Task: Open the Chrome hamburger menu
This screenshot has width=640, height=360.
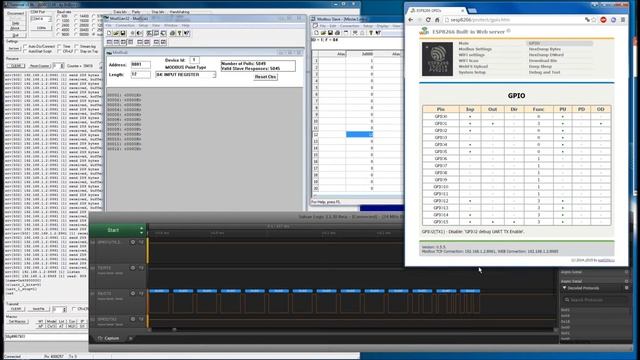Action: point(623,20)
